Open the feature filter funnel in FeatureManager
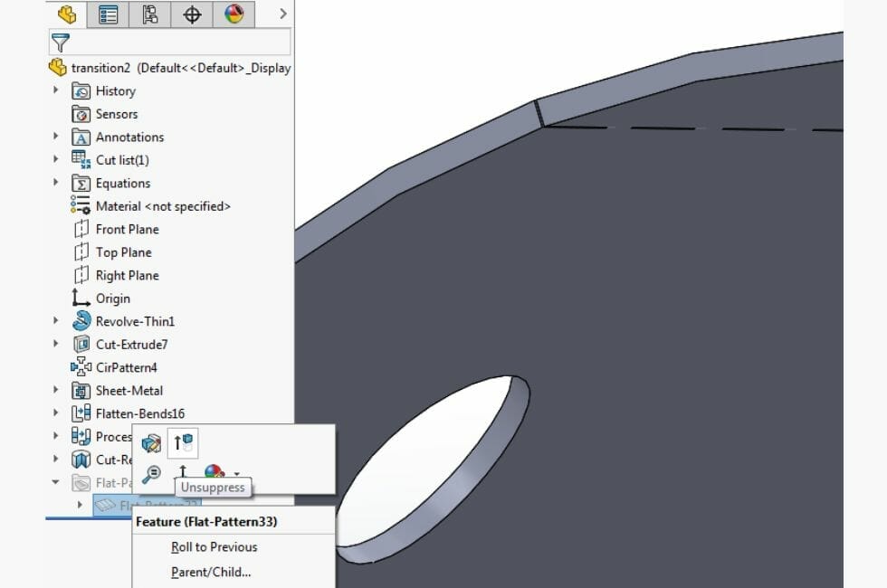 (x=60, y=42)
